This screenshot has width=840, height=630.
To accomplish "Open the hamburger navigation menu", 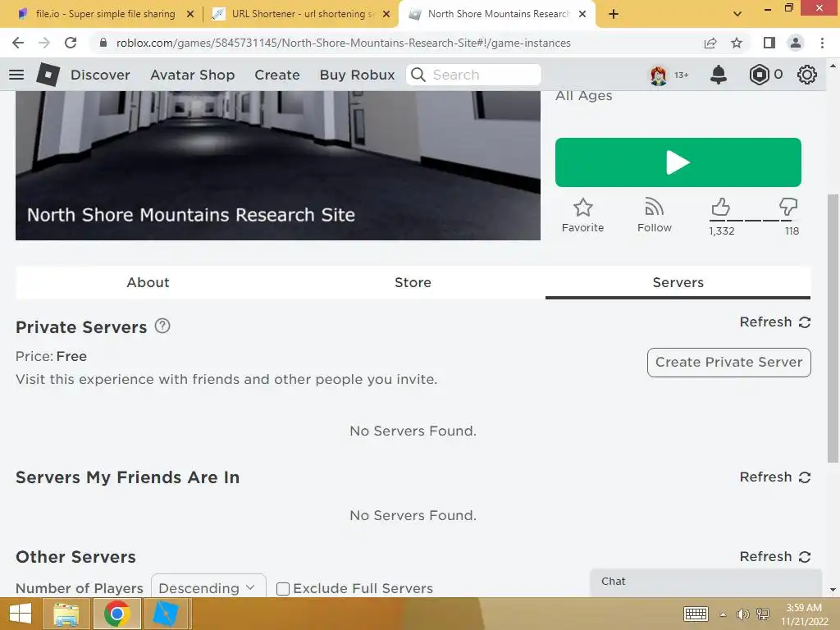I will point(16,75).
